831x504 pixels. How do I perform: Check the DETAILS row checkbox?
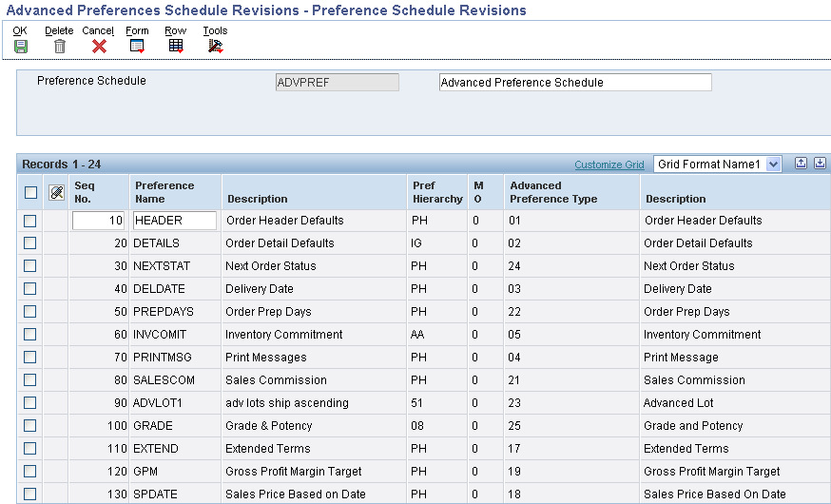[x=30, y=243]
